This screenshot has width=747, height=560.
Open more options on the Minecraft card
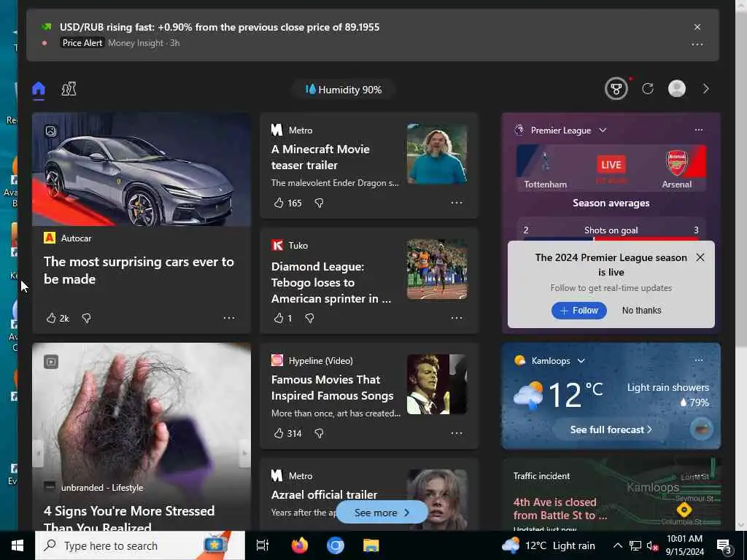457,203
